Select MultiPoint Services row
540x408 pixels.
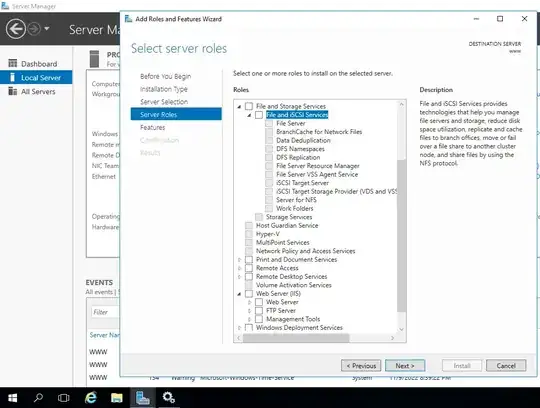(282, 242)
